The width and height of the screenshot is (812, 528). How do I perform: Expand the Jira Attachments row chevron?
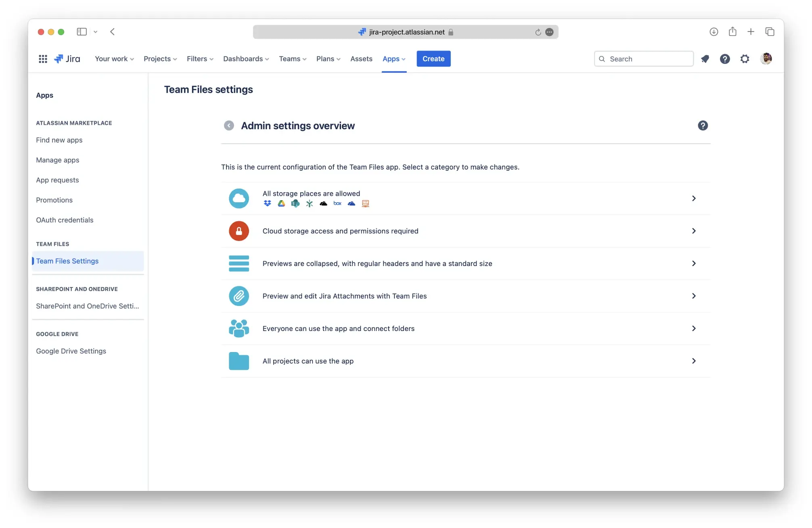click(694, 296)
